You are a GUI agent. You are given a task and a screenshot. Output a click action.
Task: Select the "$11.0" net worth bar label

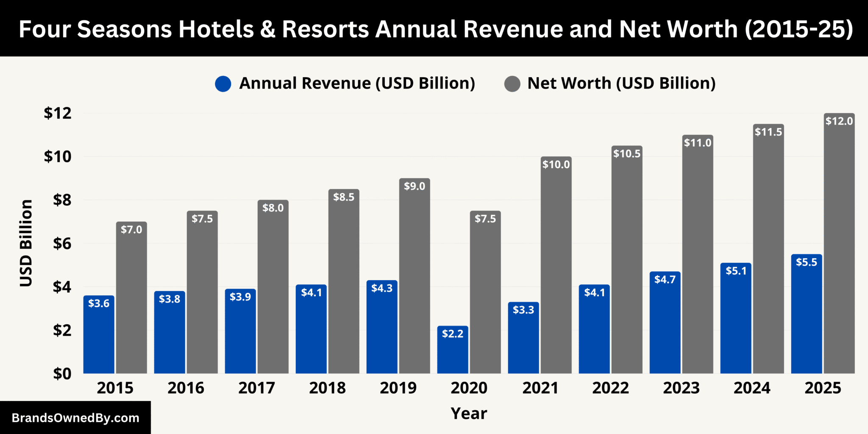[x=698, y=143]
